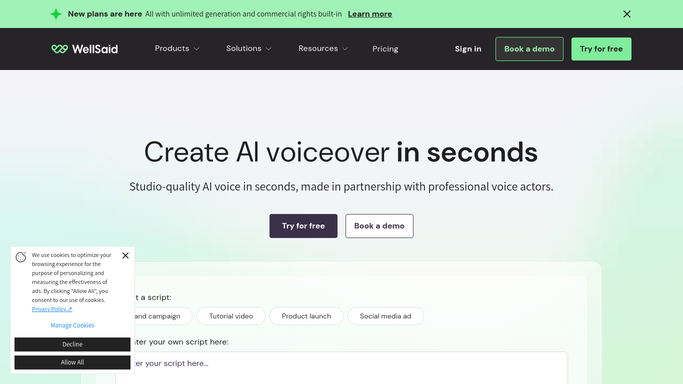Click the cookie icon in consent popup
The height and width of the screenshot is (384, 683).
pyautogui.click(x=20, y=257)
